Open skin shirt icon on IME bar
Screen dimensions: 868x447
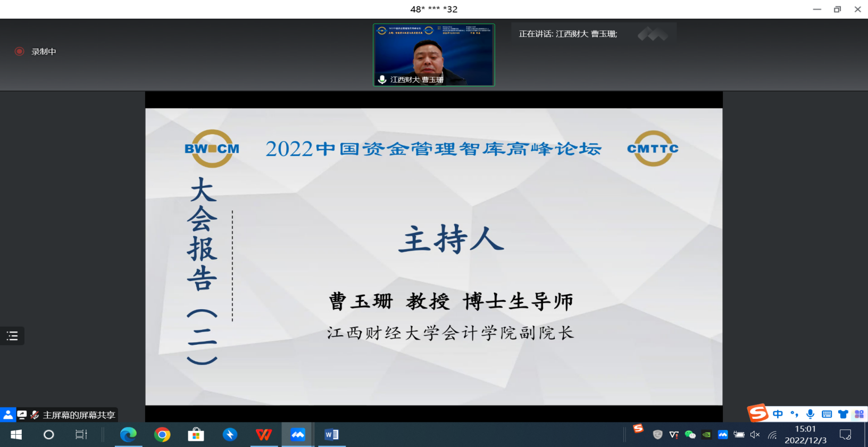[x=843, y=414]
